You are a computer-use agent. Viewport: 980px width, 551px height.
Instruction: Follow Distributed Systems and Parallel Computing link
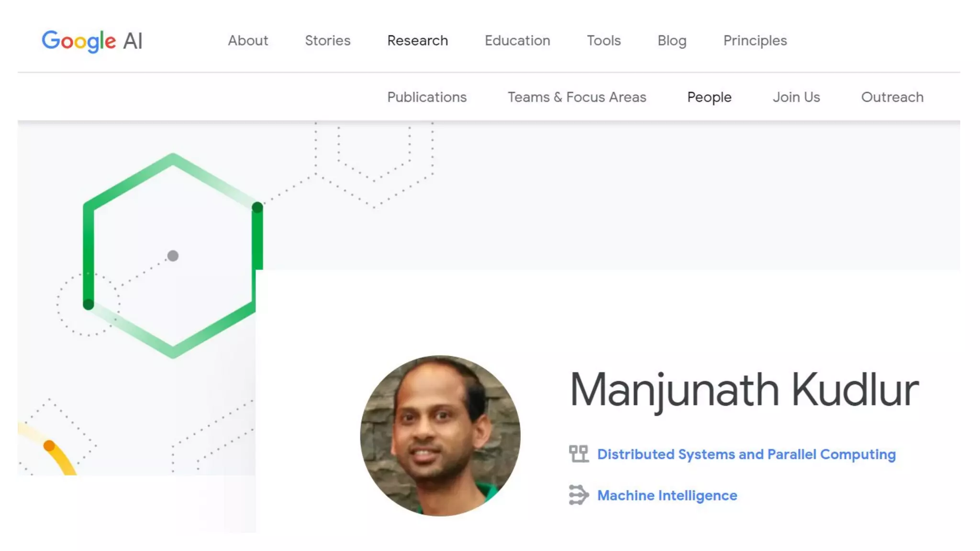click(x=746, y=454)
